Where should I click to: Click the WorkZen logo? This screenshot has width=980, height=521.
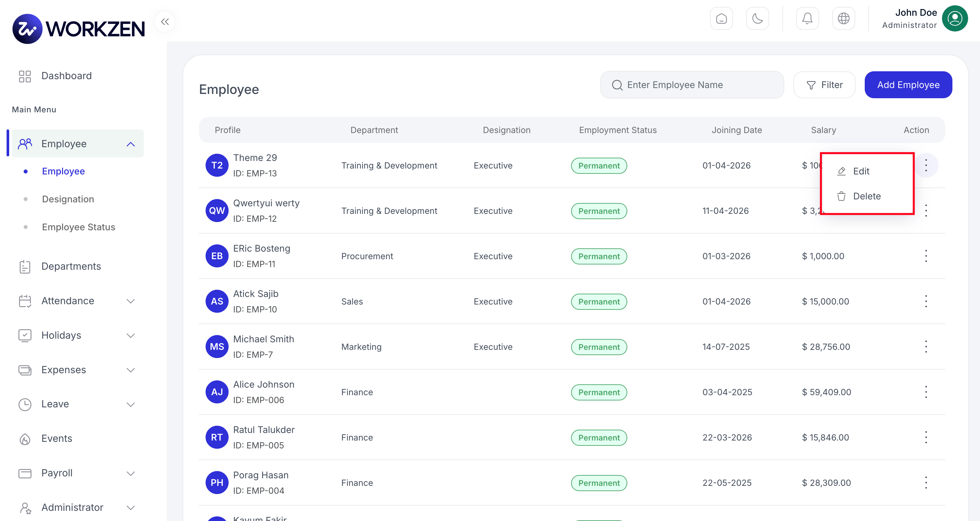point(78,29)
